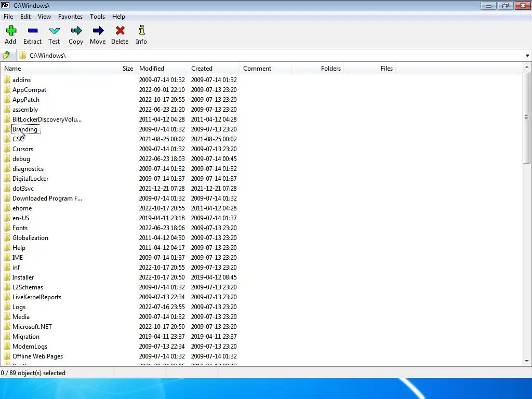The height and width of the screenshot is (399, 532).
Task: Select the debug folder name
Action: tap(21, 159)
